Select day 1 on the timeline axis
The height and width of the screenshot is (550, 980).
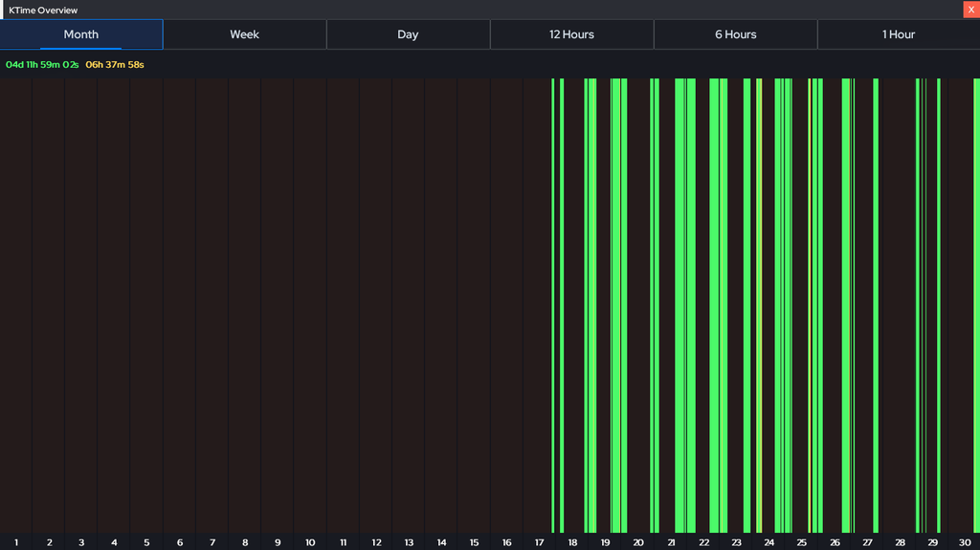(x=16, y=542)
